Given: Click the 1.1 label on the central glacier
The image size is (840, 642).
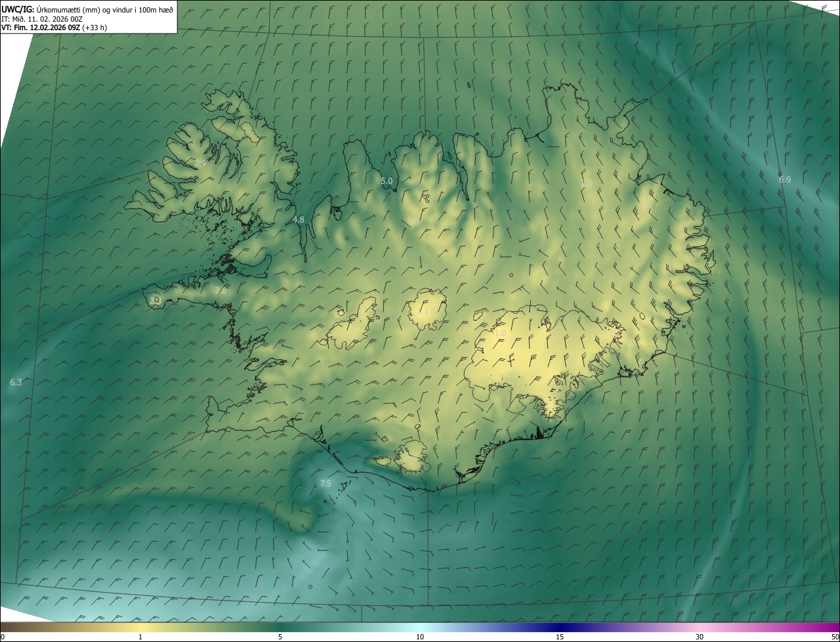Looking at the screenshot, I should 423,311.
